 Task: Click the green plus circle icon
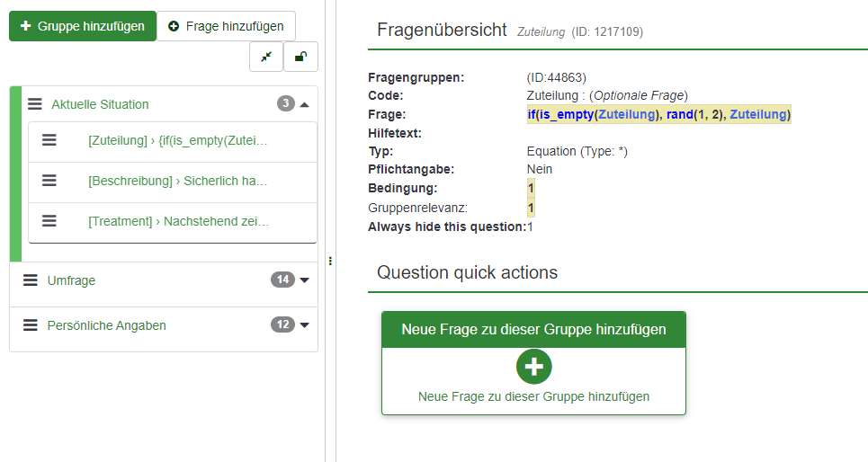533,367
